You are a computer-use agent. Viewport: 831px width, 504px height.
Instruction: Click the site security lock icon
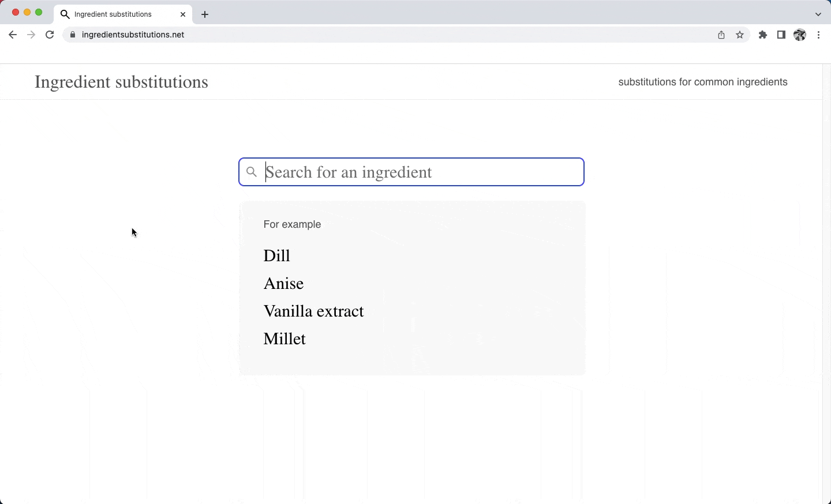(72, 35)
